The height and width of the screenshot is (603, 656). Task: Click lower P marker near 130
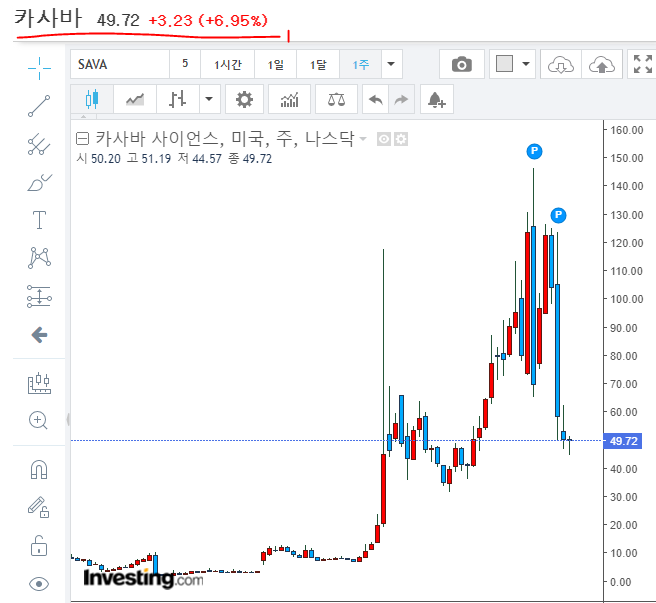click(558, 215)
